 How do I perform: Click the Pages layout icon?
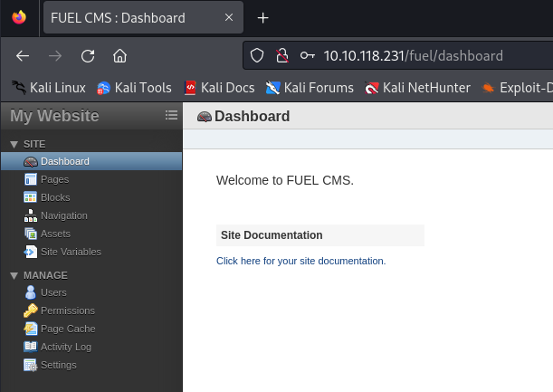(31, 179)
